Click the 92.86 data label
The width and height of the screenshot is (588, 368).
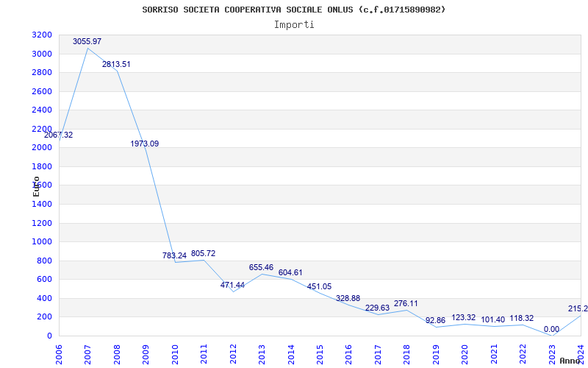pos(435,321)
